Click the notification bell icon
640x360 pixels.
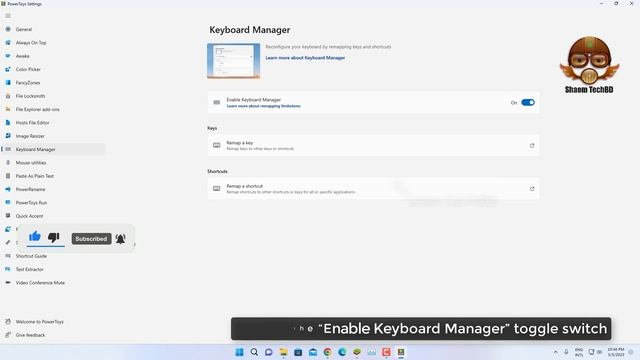point(120,239)
